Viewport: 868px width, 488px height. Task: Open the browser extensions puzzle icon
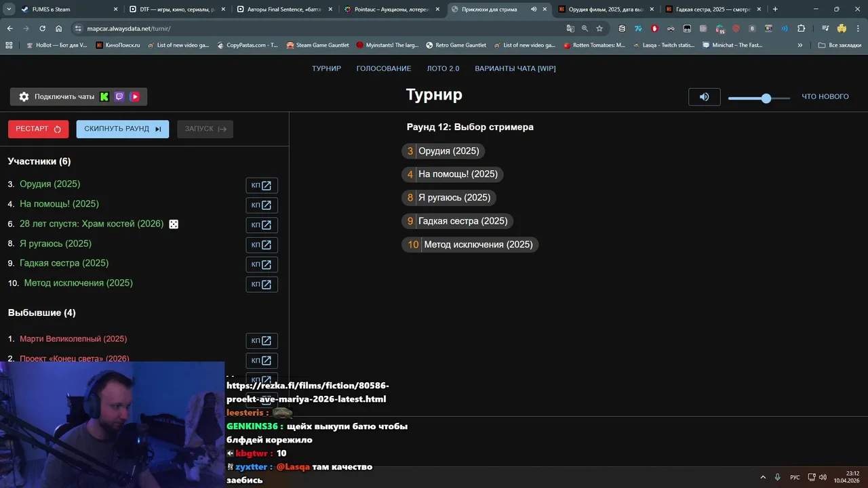point(801,28)
